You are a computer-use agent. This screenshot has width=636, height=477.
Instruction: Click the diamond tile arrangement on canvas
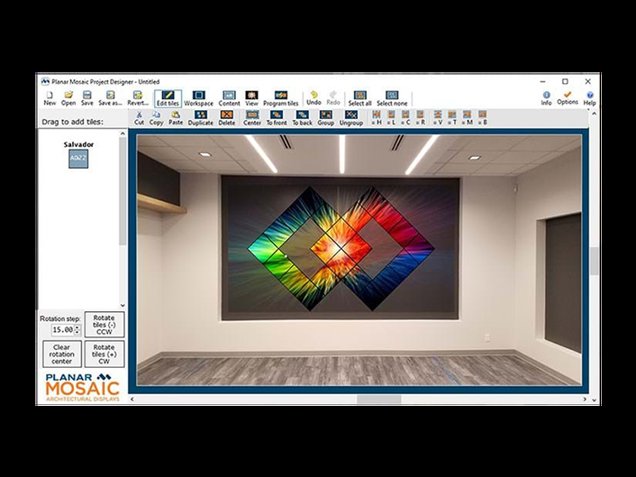[341, 248]
